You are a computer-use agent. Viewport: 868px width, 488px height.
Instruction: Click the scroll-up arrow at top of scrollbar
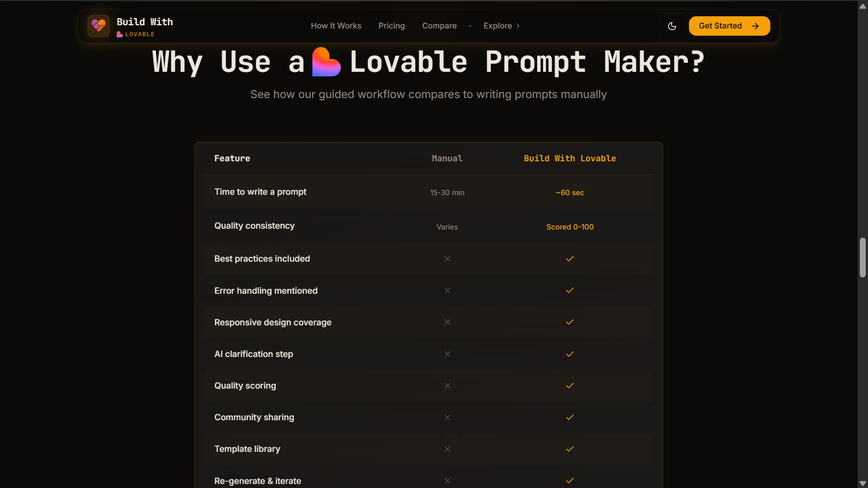863,6
